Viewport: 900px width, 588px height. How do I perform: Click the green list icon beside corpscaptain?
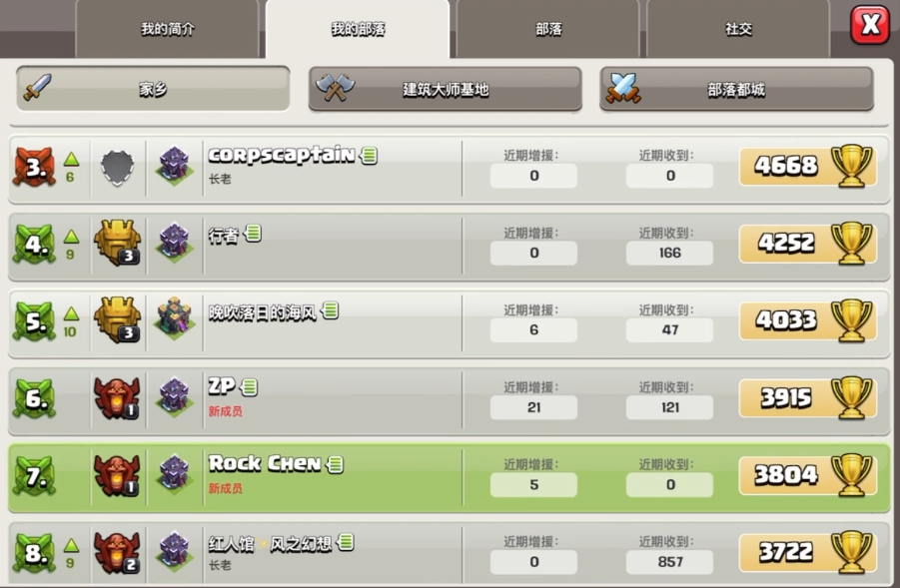pyautogui.click(x=369, y=155)
